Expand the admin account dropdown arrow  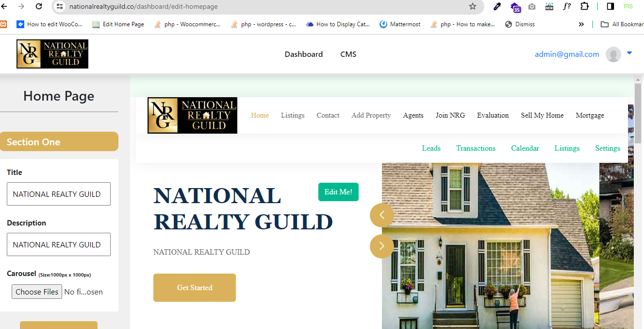[629, 53]
